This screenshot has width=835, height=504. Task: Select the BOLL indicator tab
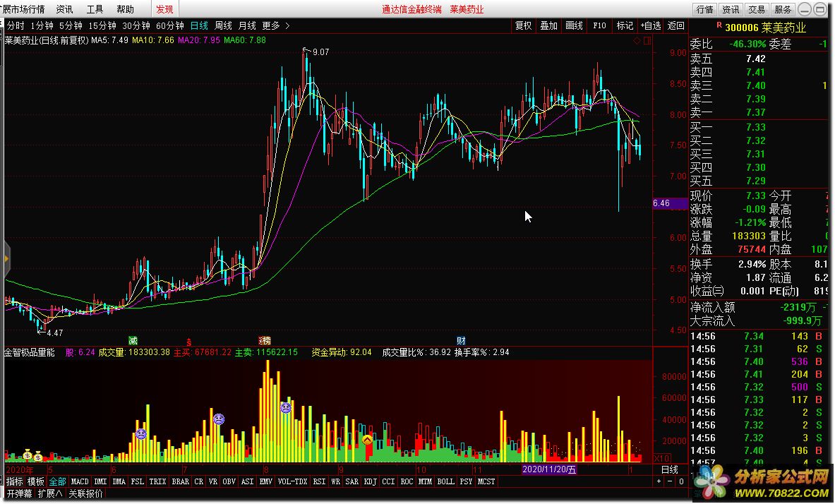[445, 481]
